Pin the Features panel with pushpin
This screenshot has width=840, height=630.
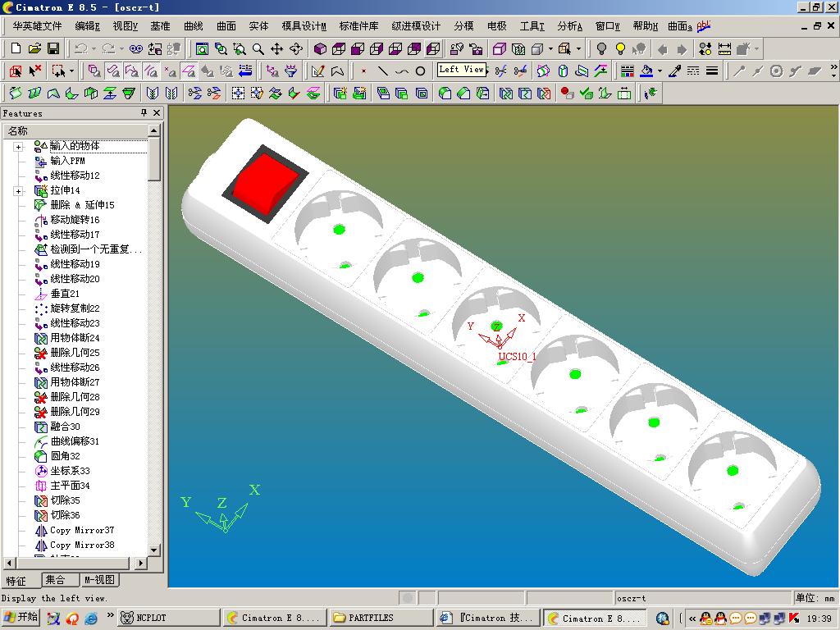(x=144, y=112)
